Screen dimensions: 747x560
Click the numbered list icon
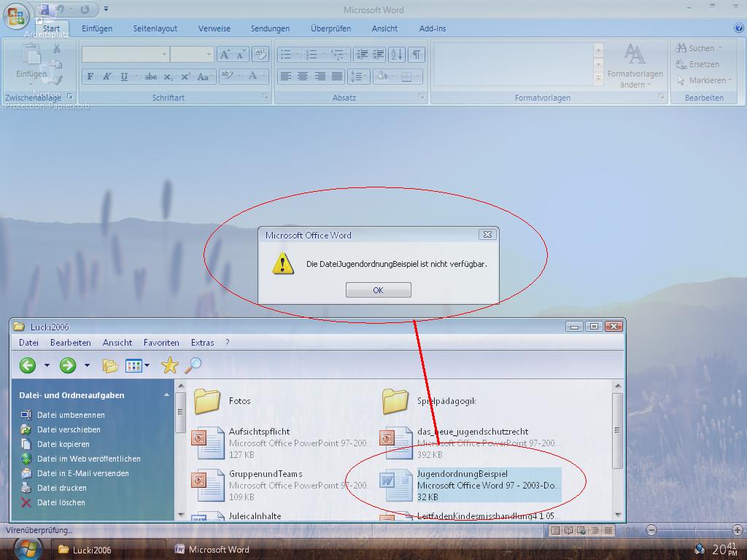coord(311,55)
